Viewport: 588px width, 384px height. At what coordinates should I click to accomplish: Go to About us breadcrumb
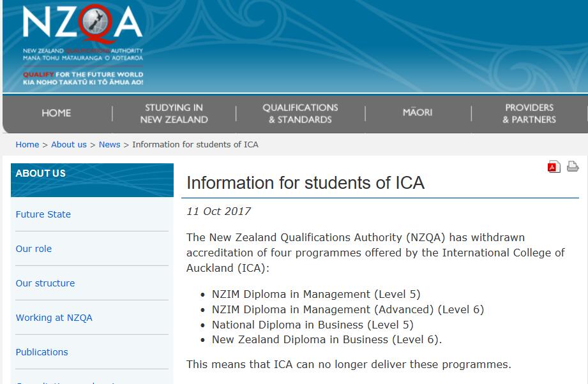point(69,145)
